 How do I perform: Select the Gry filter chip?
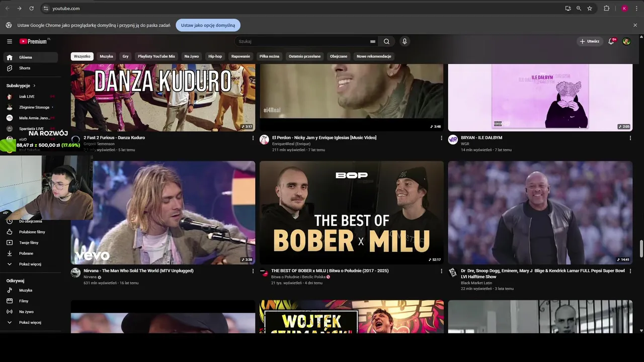125,56
